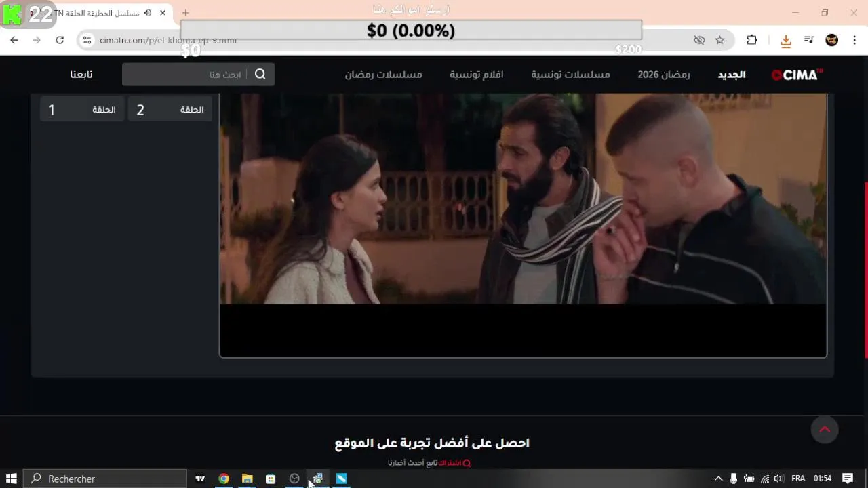Reload the current page
Screen dimensions: 868x488
[60, 40]
